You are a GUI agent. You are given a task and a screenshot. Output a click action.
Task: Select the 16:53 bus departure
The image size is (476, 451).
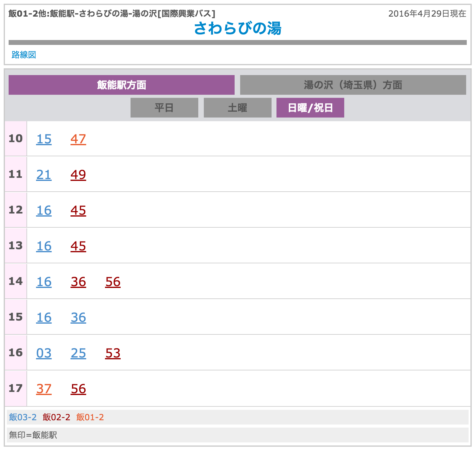click(113, 353)
